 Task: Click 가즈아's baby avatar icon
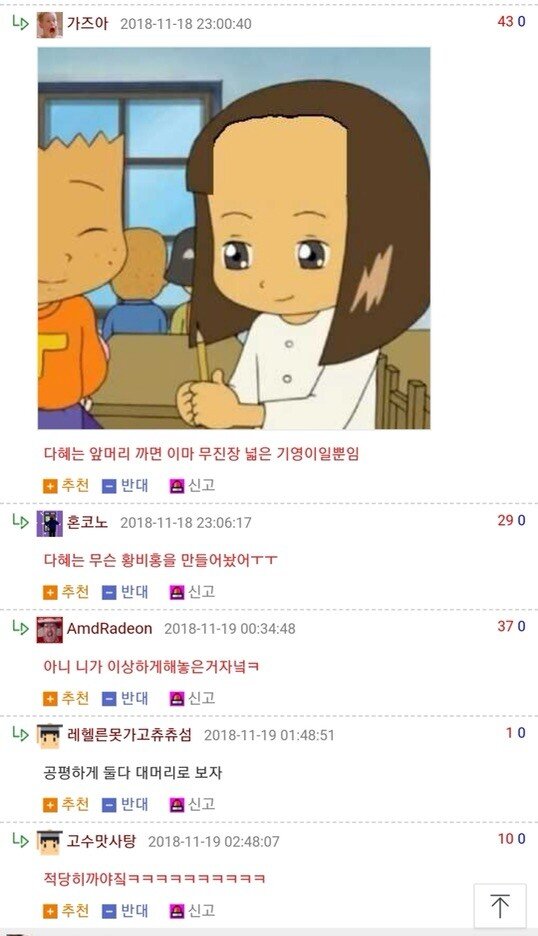click(50, 24)
